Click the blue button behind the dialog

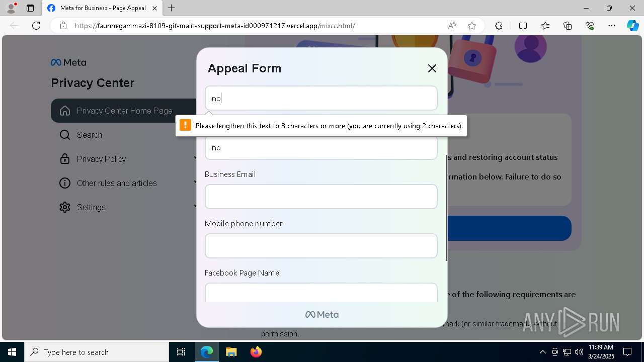point(509,228)
